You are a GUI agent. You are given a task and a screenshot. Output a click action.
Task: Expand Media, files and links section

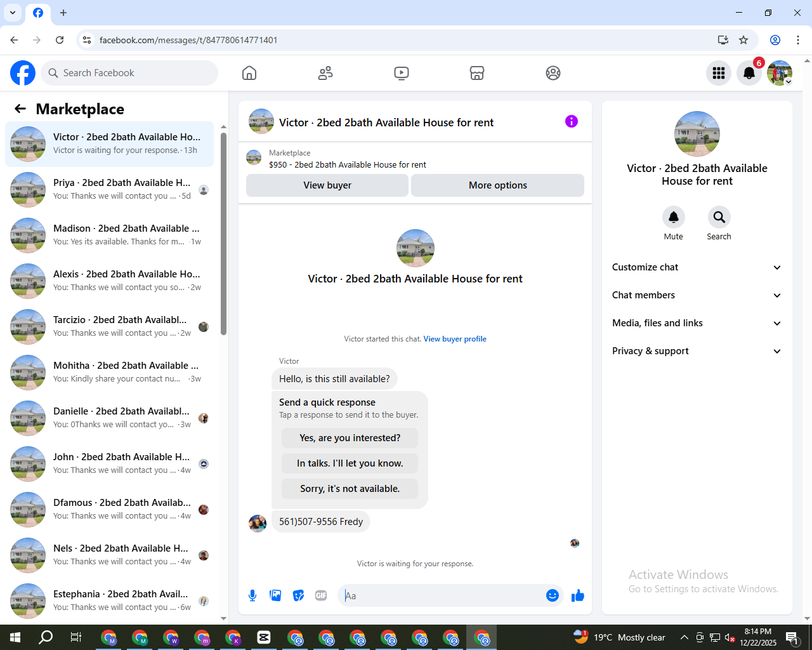point(697,323)
